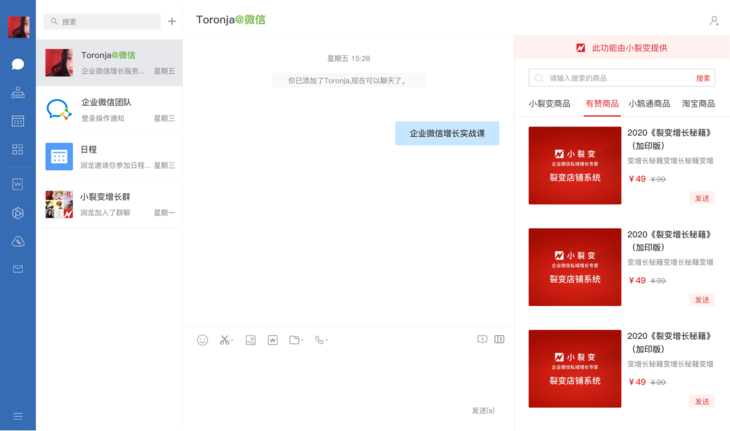The height and width of the screenshot is (431, 730).
Task: Click the first product title 2020《裂变增长秘籍》
Action: click(669, 139)
